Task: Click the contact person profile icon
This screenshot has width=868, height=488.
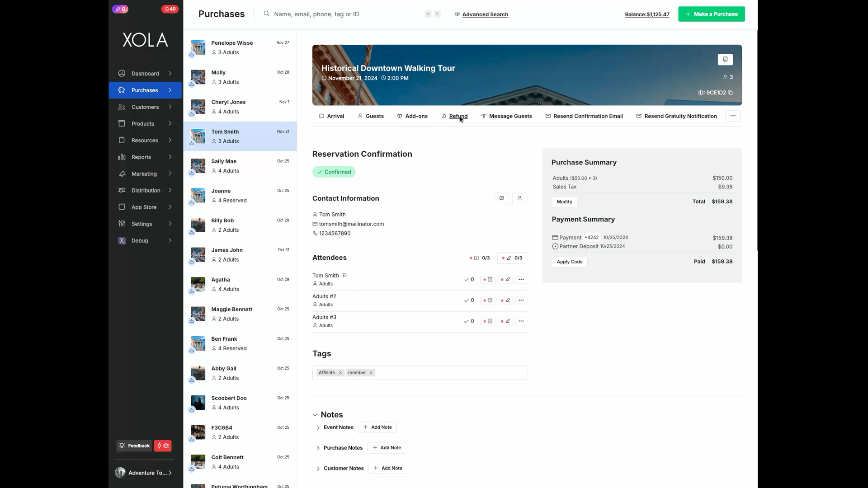Action: click(x=519, y=198)
